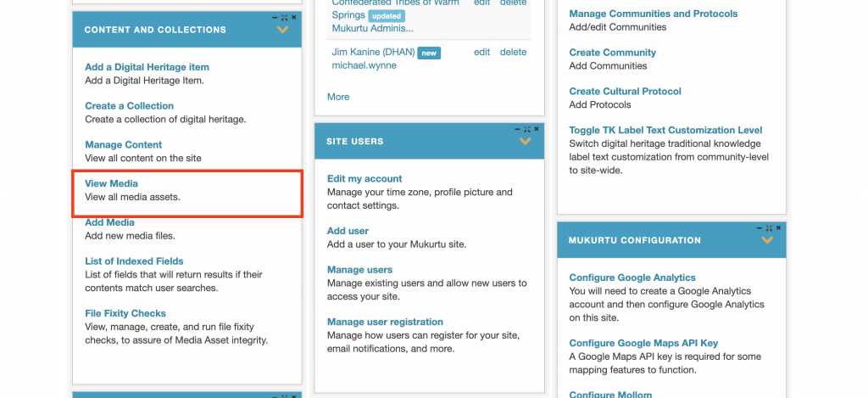
Task: Collapse Site Users with orange chevron
Action: pyautogui.click(x=526, y=142)
